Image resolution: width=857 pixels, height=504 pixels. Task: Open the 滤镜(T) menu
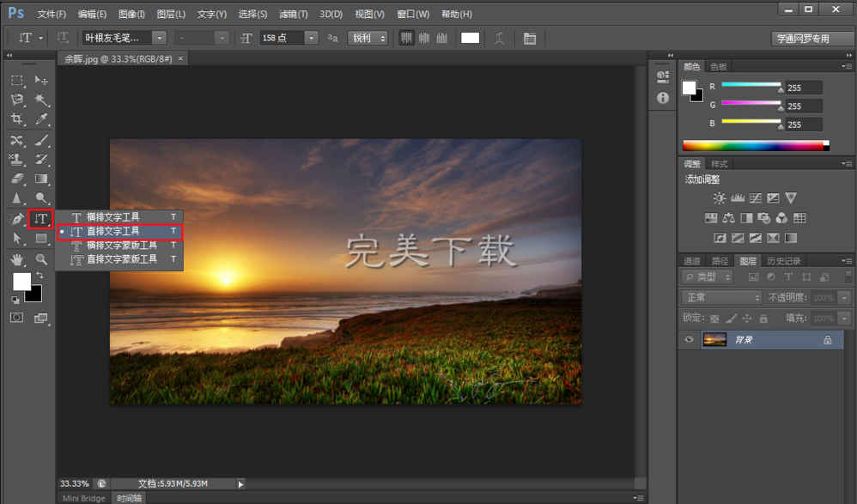click(x=294, y=14)
